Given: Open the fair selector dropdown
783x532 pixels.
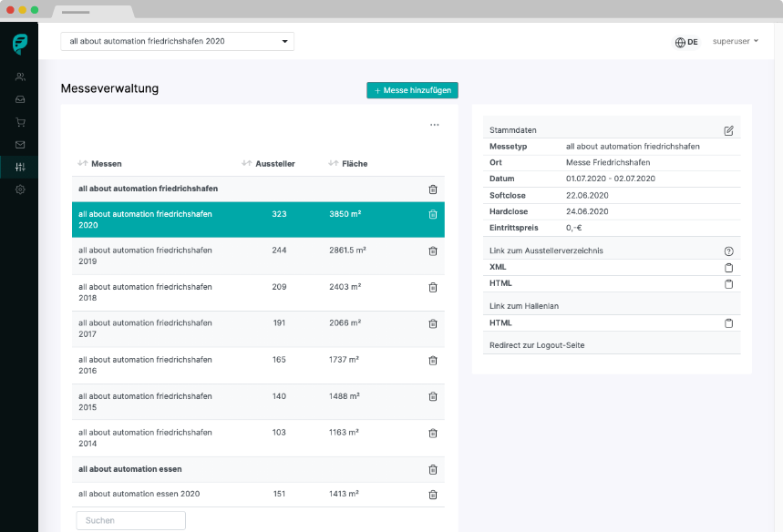Looking at the screenshot, I should 177,41.
